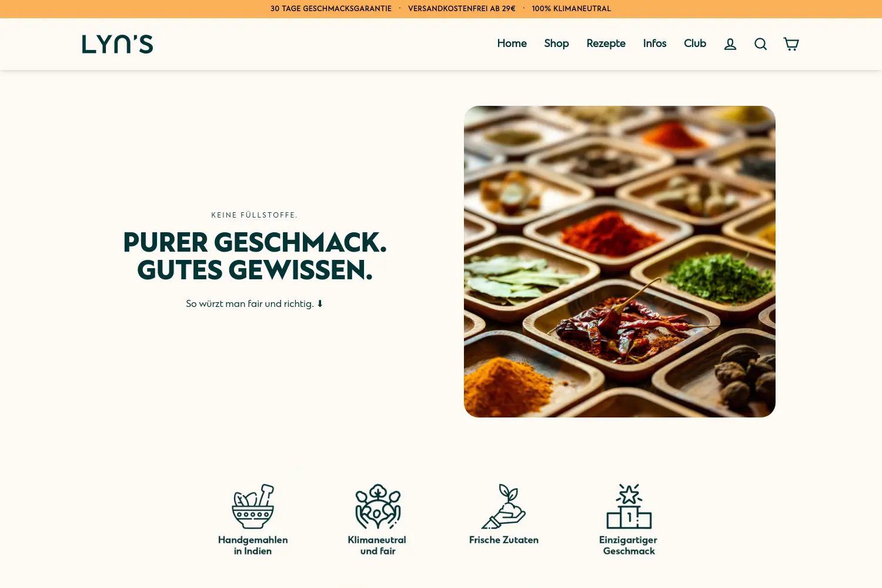The image size is (882, 588).
Task: Click the spice bowls hero image
Action: (620, 262)
